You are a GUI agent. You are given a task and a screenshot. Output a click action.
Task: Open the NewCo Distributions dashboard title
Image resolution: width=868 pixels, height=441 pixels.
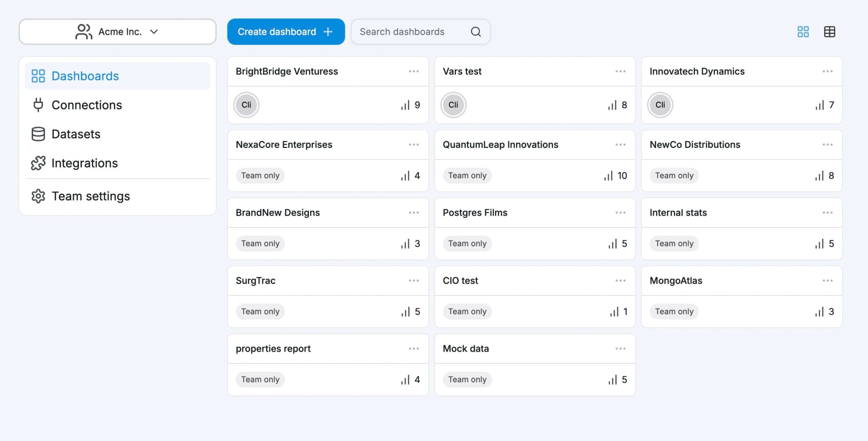coord(695,145)
